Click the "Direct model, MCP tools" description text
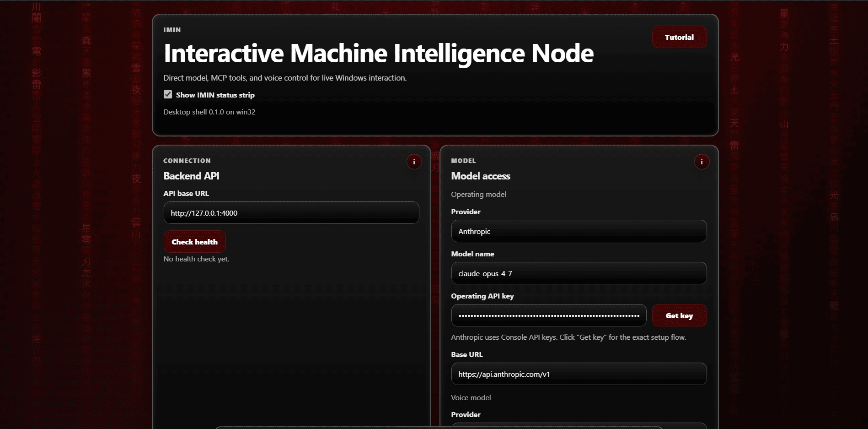This screenshot has height=429, width=868. coord(285,78)
